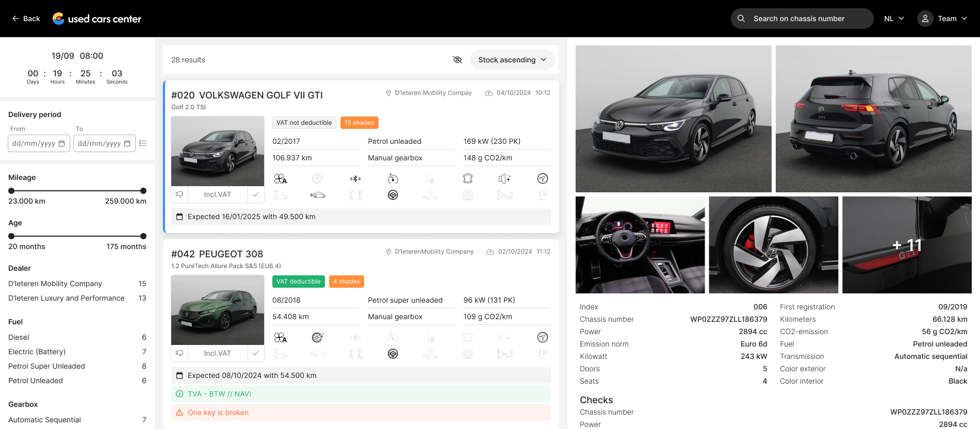
Task: Click the Age minimum slider handle
Action: pyautogui.click(x=11, y=236)
